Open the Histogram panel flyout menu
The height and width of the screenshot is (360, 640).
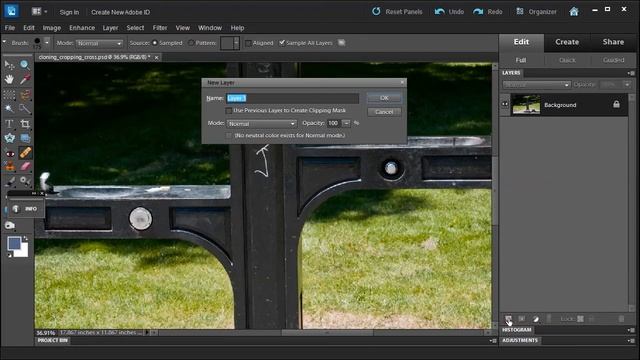point(631,330)
